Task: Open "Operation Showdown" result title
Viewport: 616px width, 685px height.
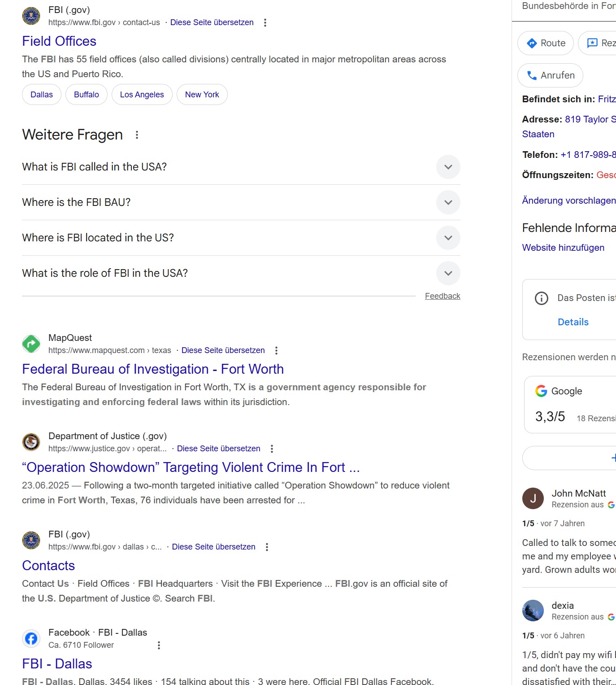Action: pos(191,467)
